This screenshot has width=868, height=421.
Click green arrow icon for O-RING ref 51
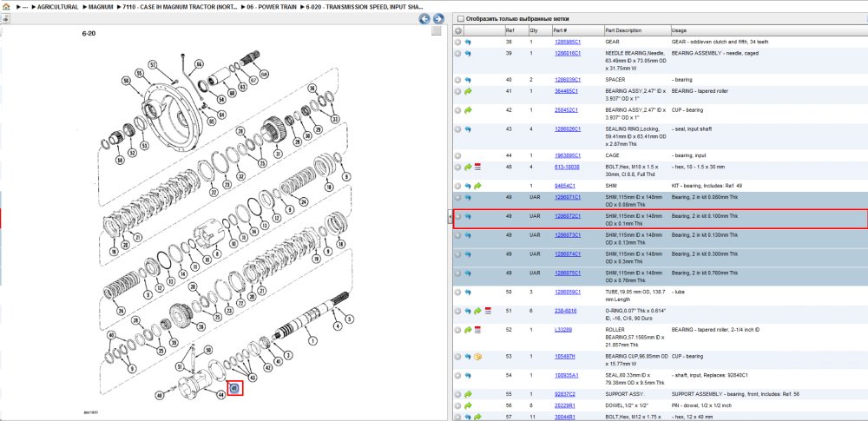point(477,312)
